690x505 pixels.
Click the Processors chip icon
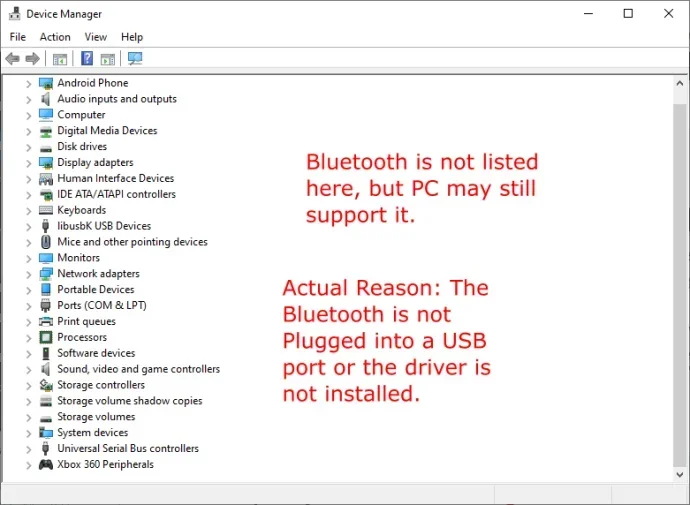(x=46, y=337)
